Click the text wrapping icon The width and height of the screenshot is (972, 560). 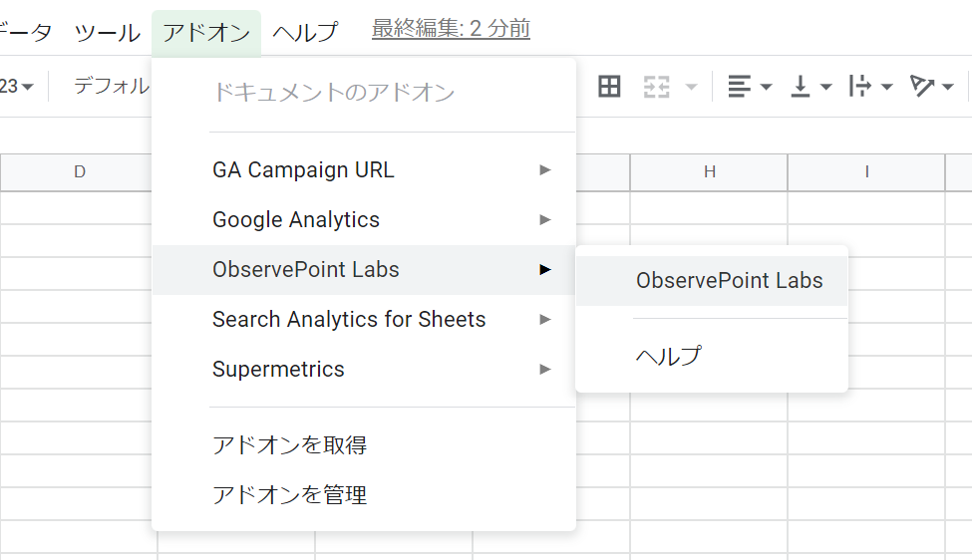pos(859,86)
